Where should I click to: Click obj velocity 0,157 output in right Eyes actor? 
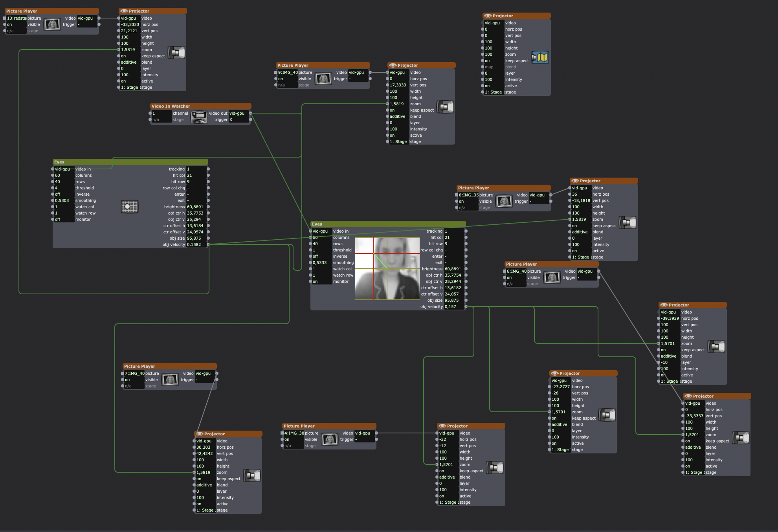[454, 306]
